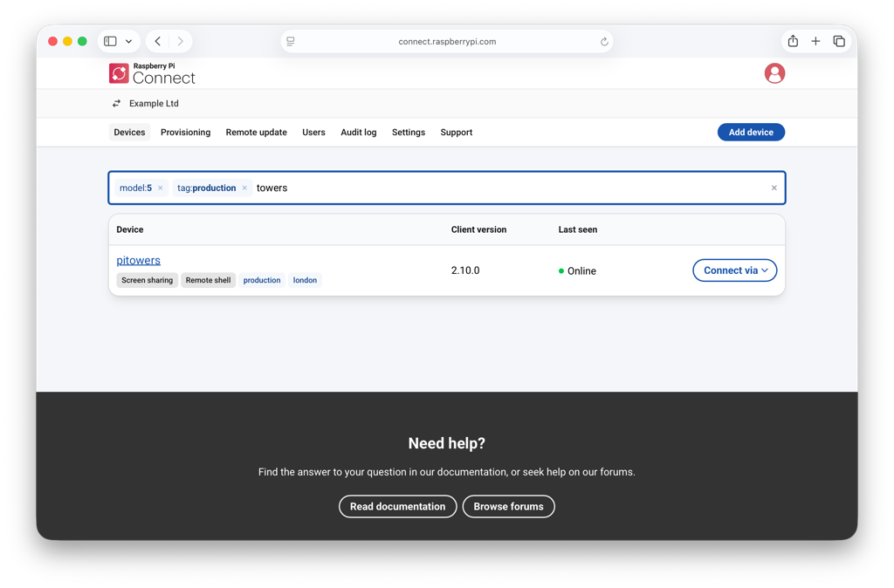
Task: Reload the page via the refresh icon
Action: [x=603, y=41]
